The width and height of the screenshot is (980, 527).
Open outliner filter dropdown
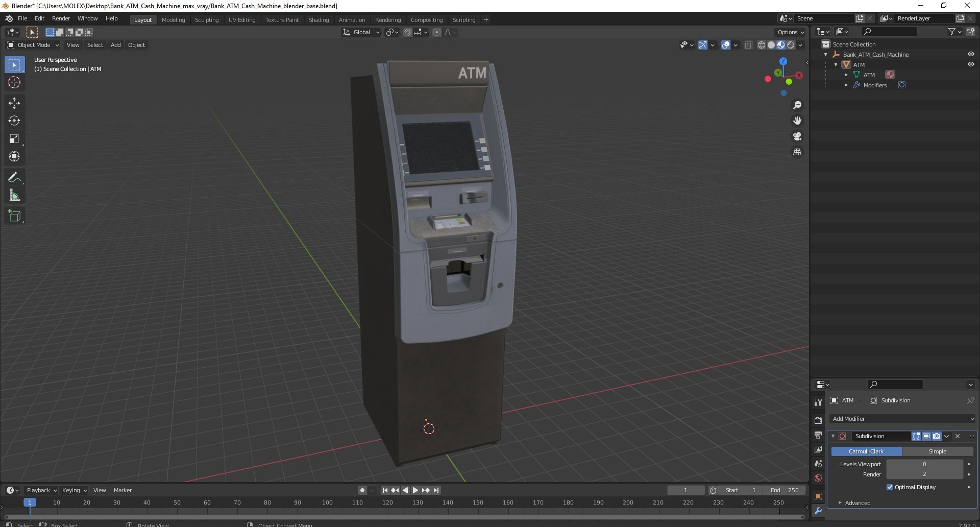pos(954,32)
